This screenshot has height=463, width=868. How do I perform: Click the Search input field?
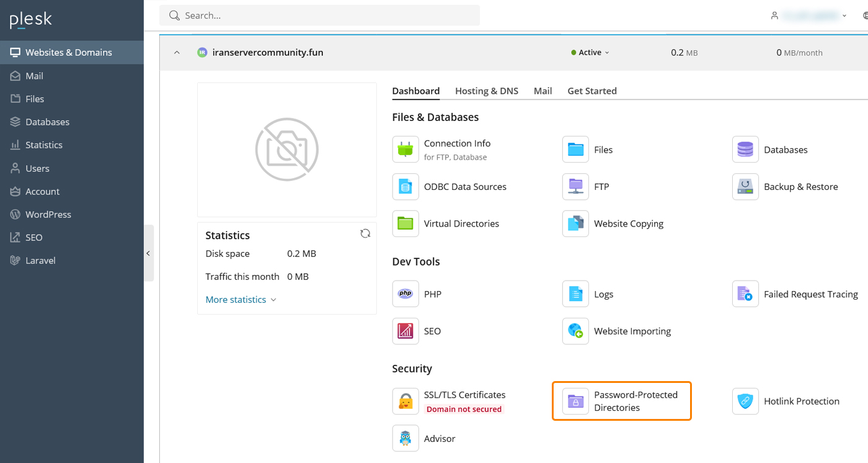pos(319,16)
